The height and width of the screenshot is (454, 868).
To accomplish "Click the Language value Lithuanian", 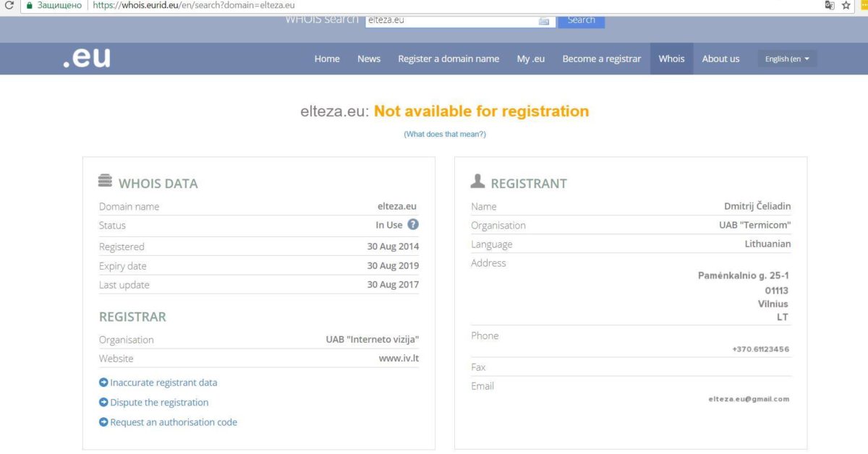I will pyautogui.click(x=768, y=244).
